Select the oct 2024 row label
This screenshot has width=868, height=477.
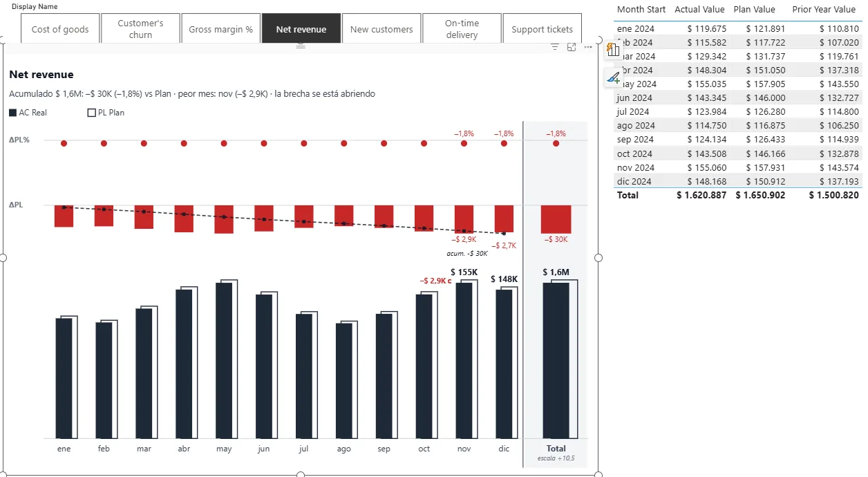634,153
